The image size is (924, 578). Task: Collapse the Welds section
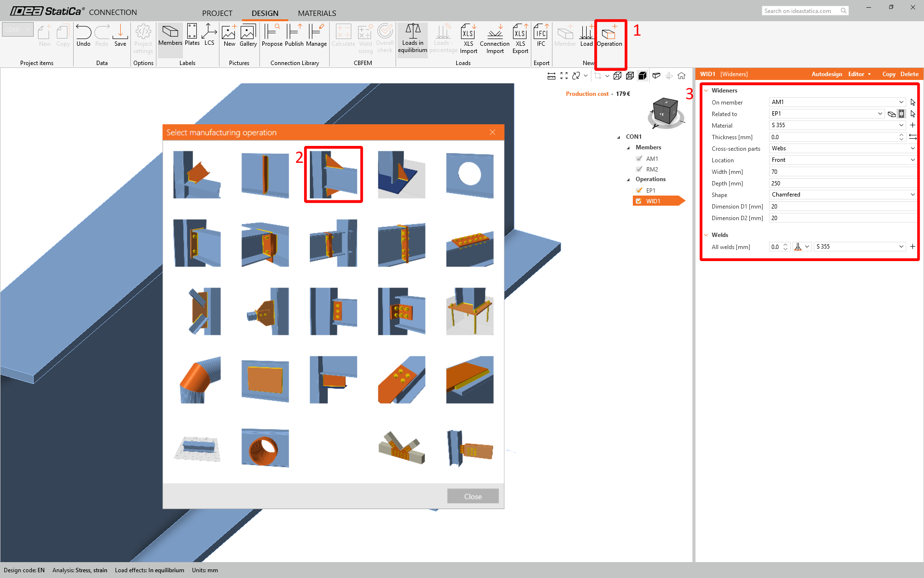[x=706, y=235]
